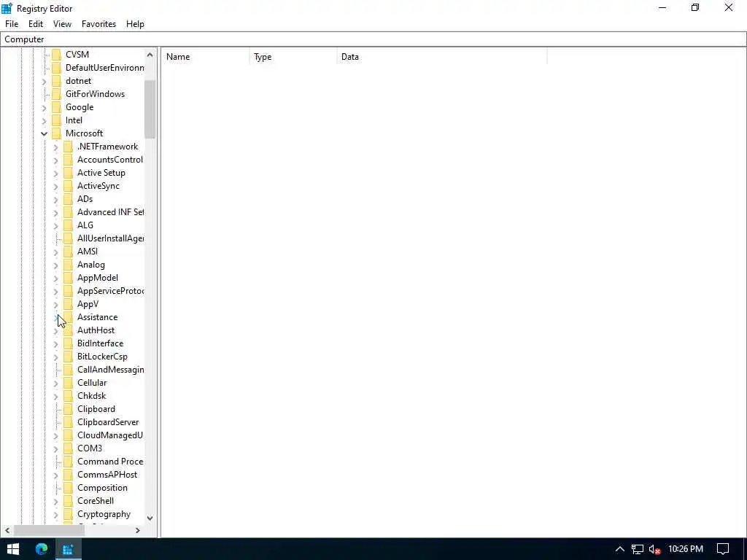Click the AMSI folder icon

(x=69, y=252)
